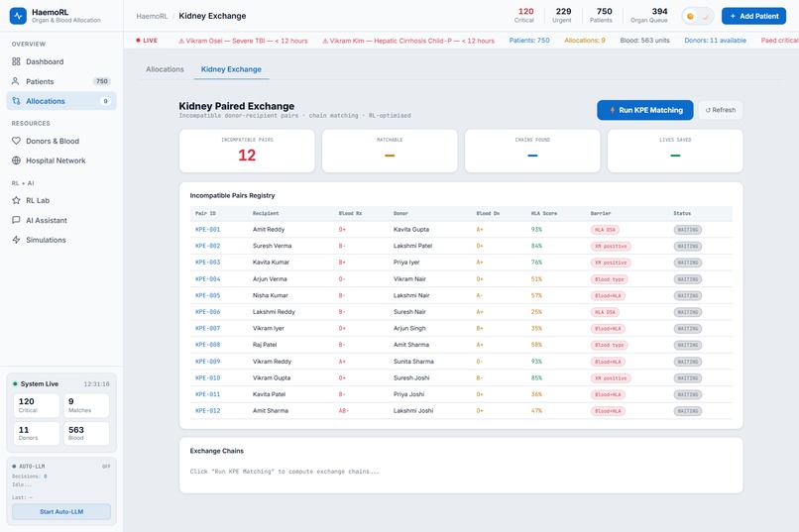Click the AI Assistant chat icon
The image size is (799, 532).
coord(16,220)
